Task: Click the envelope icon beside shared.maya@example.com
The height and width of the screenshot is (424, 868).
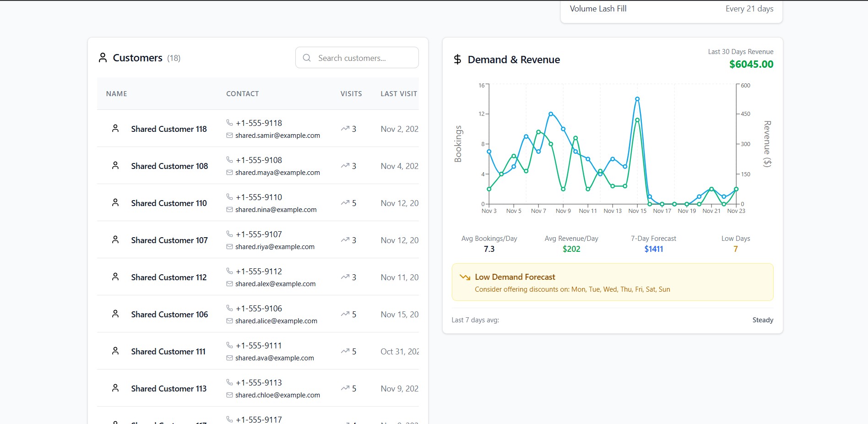Action: coord(230,173)
